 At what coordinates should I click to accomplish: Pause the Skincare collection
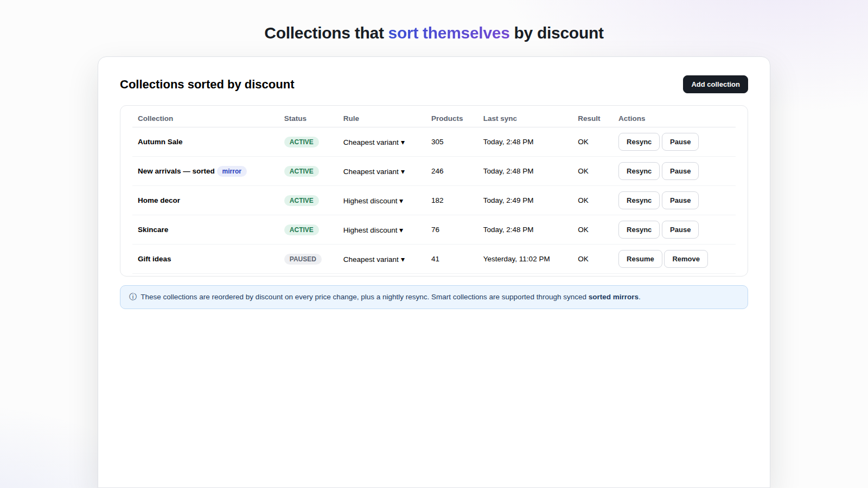(680, 230)
